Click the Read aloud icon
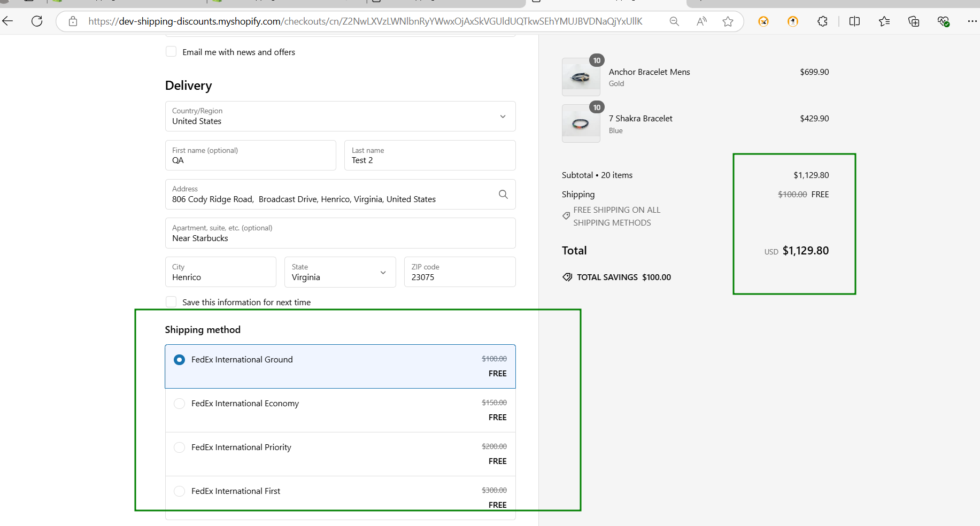Viewport: 980px width, 526px height. 701,21
